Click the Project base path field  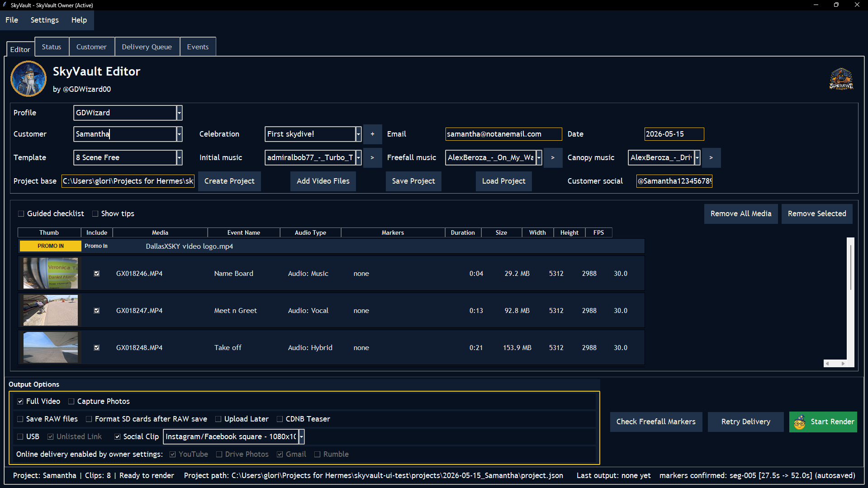point(128,181)
